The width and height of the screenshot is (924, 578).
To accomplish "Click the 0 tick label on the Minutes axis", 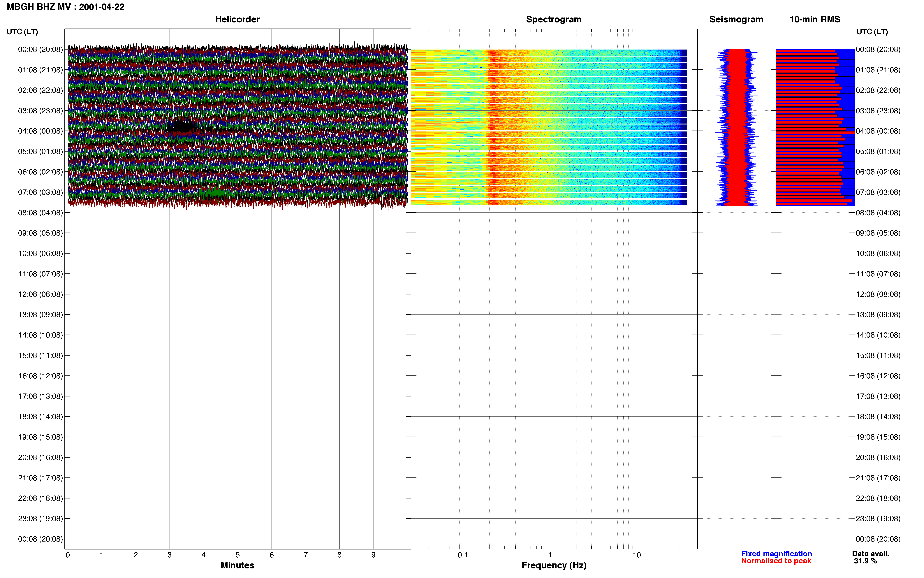I will point(68,555).
